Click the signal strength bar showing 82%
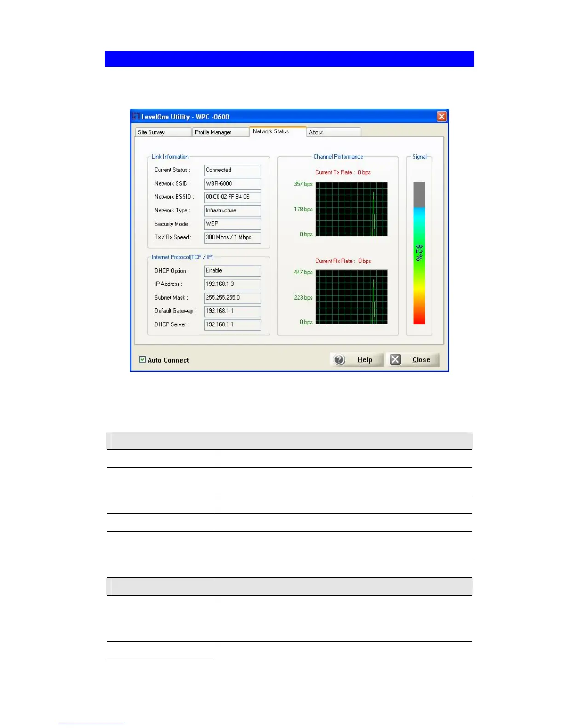 pyautogui.click(x=419, y=253)
